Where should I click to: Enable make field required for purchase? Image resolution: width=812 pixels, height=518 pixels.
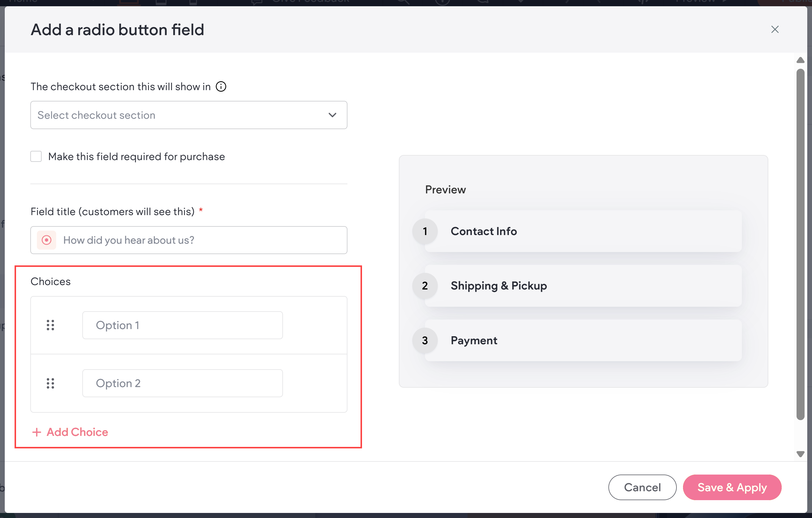point(36,157)
